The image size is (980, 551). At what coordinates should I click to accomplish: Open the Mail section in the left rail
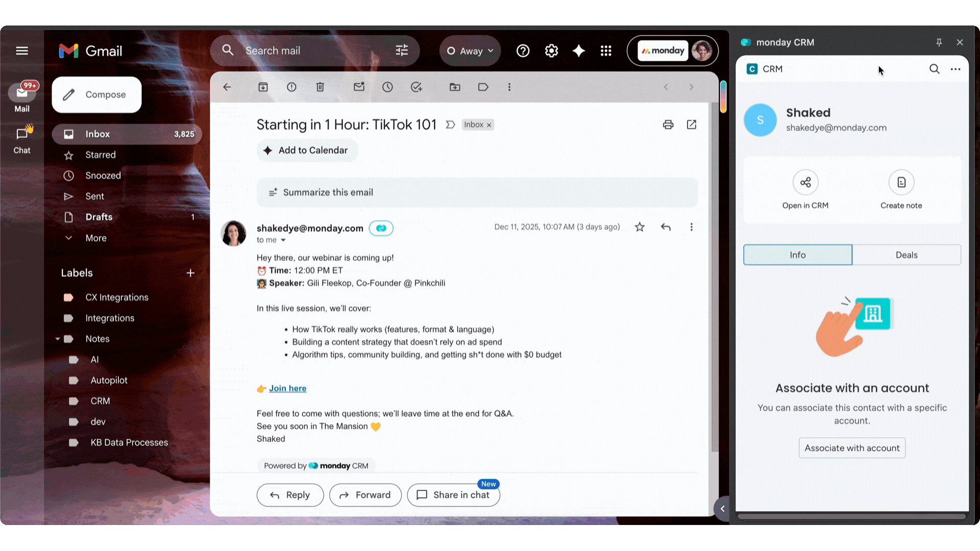pos(22,97)
